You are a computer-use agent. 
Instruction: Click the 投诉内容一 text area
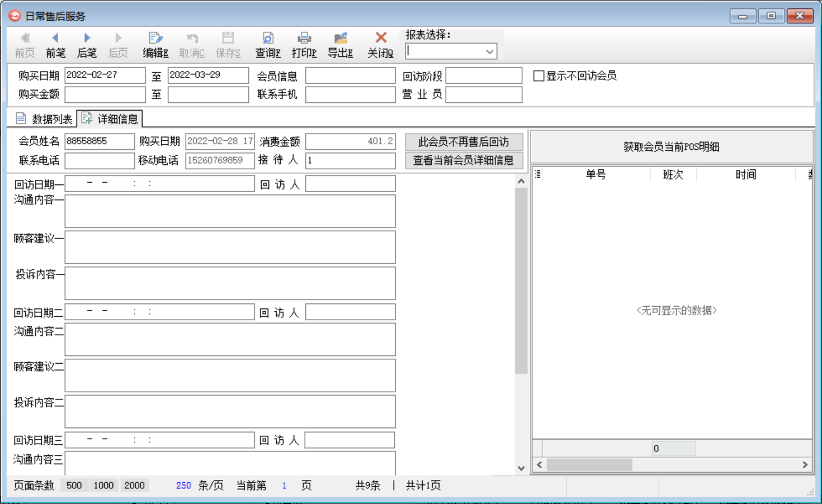(230, 283)
